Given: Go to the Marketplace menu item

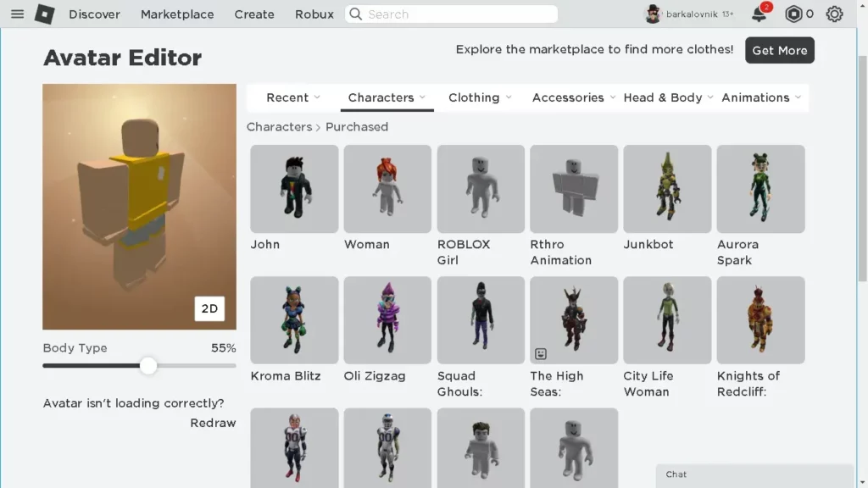Looking at the screenshot, I should click(x=177, y=14).
